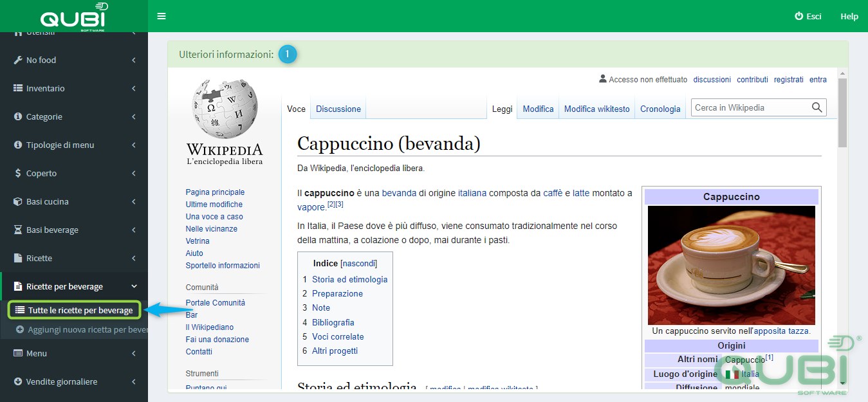This screenshot has height=402, width=868.
Task: Follow the Preparazione index link
Action: [x=338, y=293]
